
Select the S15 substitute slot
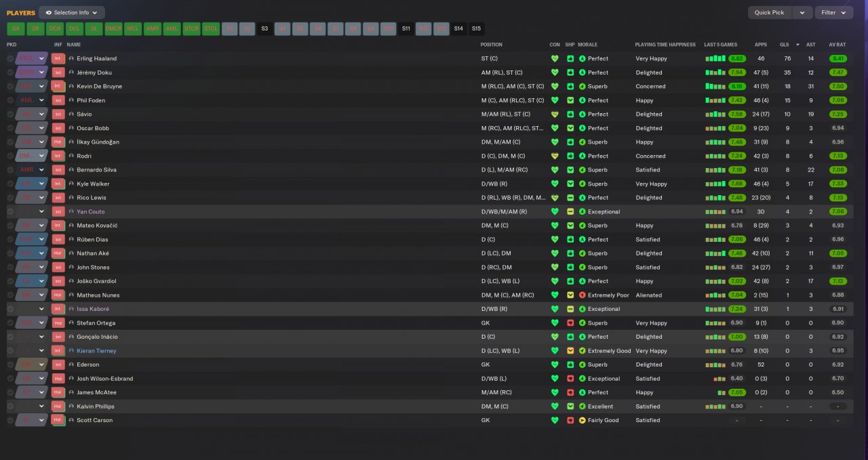click(476, 28)
